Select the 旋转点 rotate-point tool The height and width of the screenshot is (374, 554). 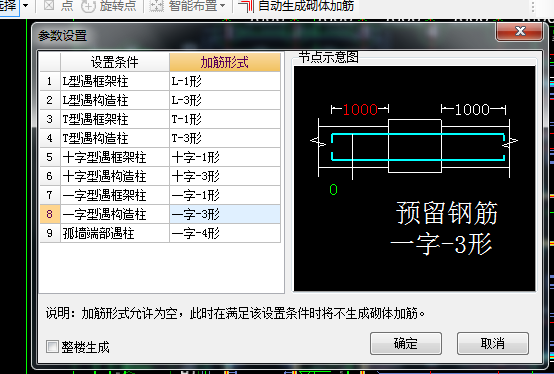coord(109,6)
